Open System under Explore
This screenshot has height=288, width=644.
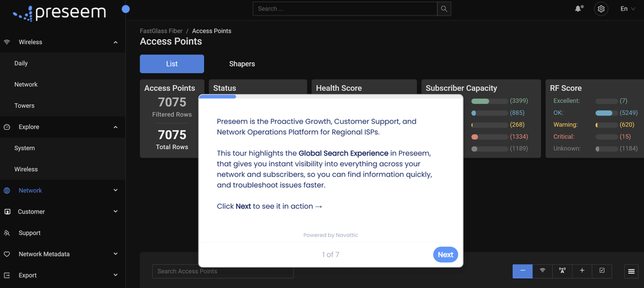25,148
